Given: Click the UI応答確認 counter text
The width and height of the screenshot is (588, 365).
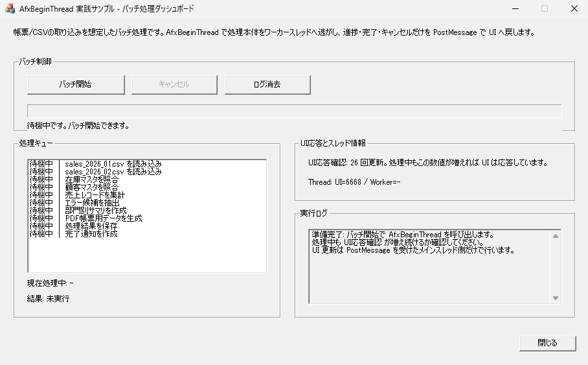Looking at the screenshot, I should [x=428, y=163].
